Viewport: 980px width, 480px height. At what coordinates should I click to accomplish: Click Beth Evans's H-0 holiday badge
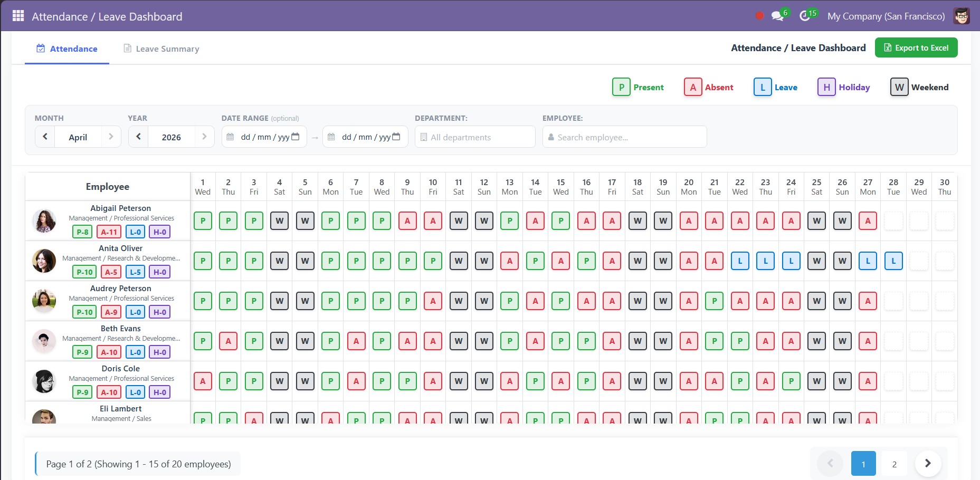160,352
